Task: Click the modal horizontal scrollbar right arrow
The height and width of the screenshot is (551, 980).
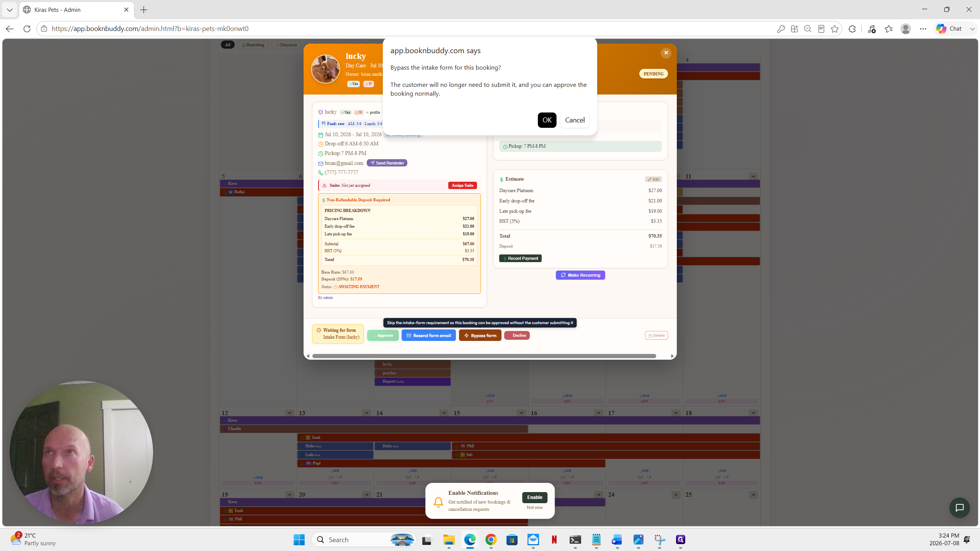Action: coord(672,356)
